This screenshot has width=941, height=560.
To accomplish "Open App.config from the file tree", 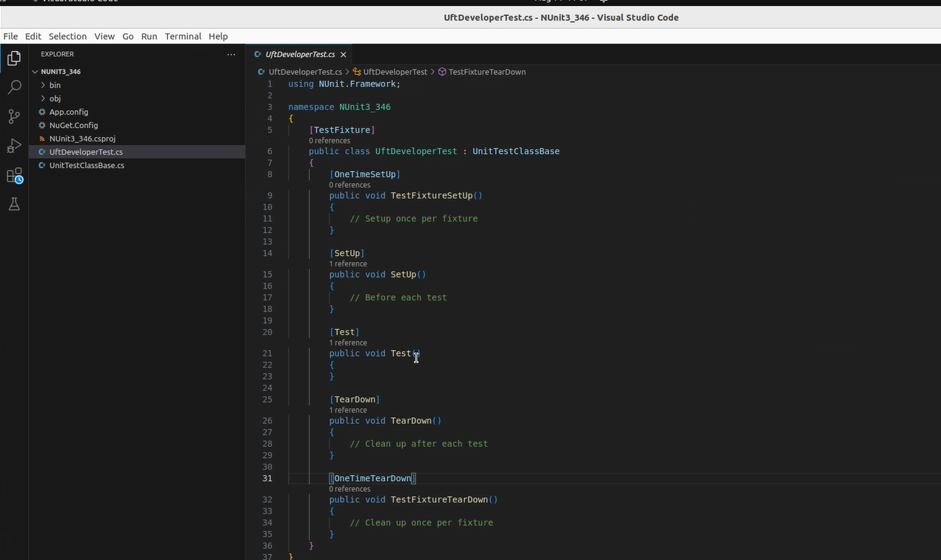I will pyautogui.click(x=68, y=112).
